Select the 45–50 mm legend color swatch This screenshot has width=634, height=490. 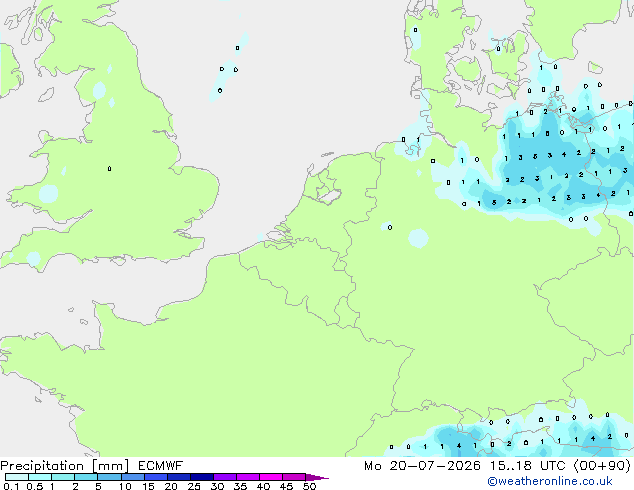pos(294,477)
